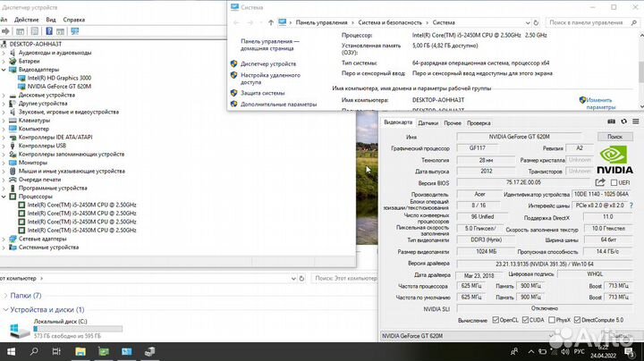Click the Поиск button in GPU-Z
The image size is (644, 361).
coord(614,137)
